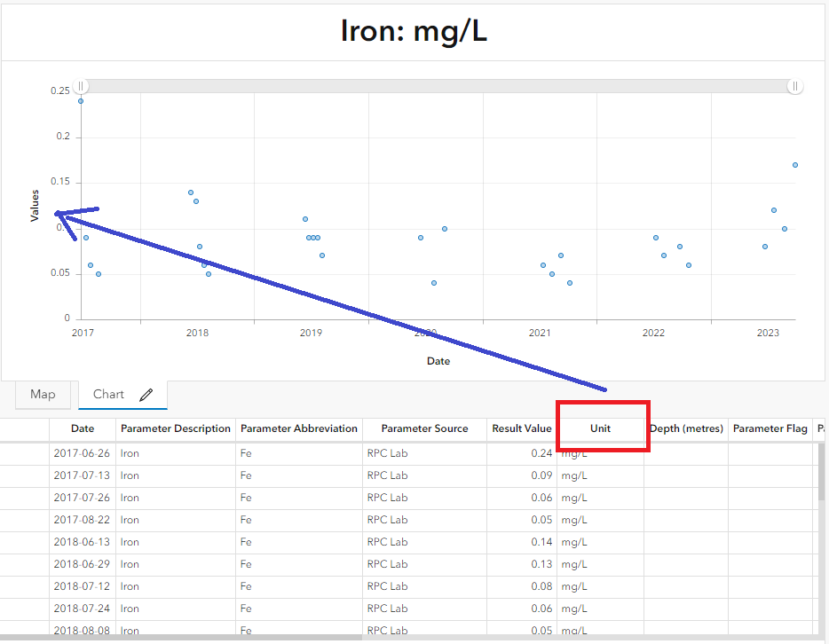Click the Date axis label
Screen dimensions: 829x644
[438, 361]
